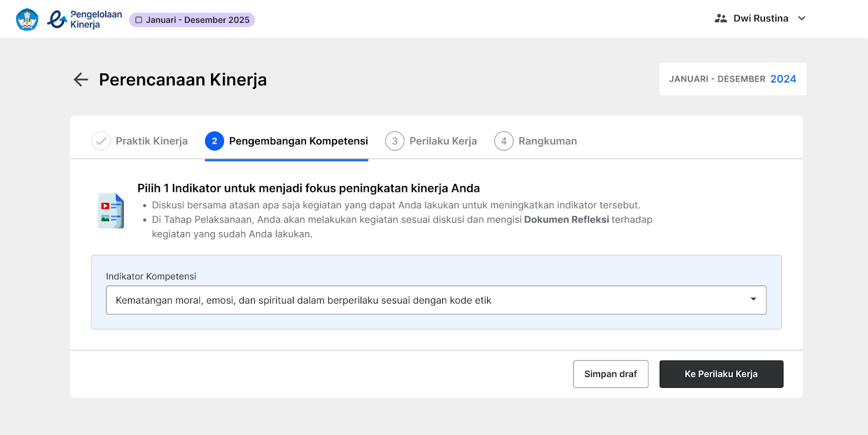Open the Rangkuman step tab
868x435 pixels.
pos(535,141)
